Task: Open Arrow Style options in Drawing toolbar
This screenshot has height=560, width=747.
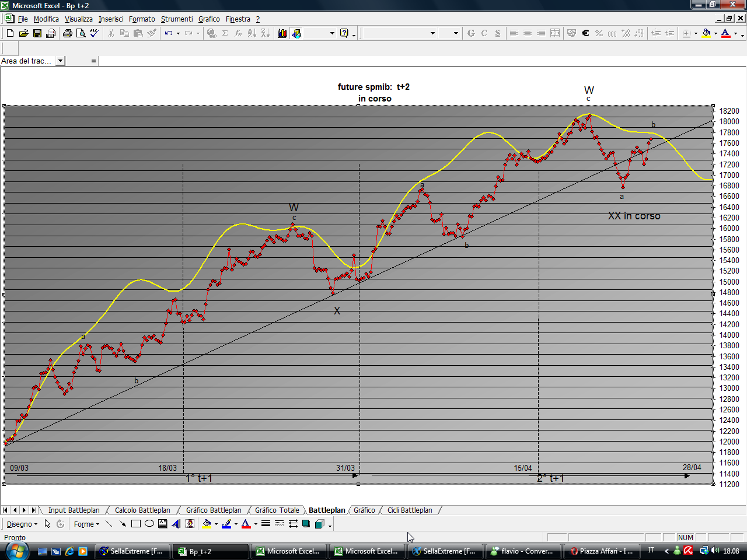Action: (x=292, y=524)
